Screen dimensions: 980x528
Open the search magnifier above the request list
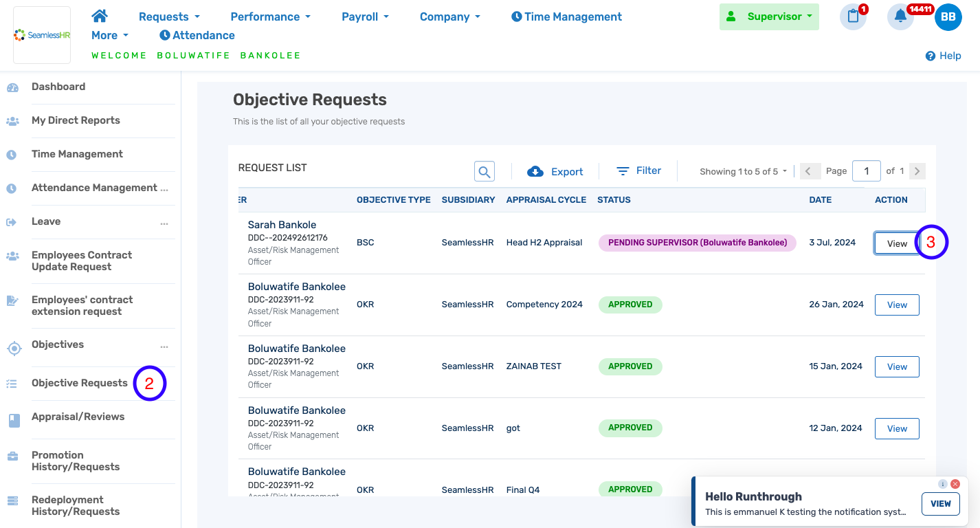(484, 170)
